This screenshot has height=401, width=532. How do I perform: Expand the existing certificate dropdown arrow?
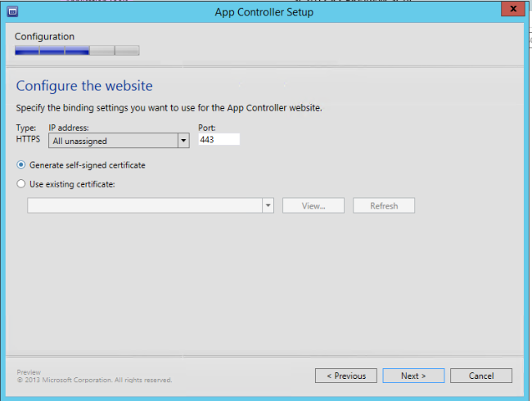[268, 206]
